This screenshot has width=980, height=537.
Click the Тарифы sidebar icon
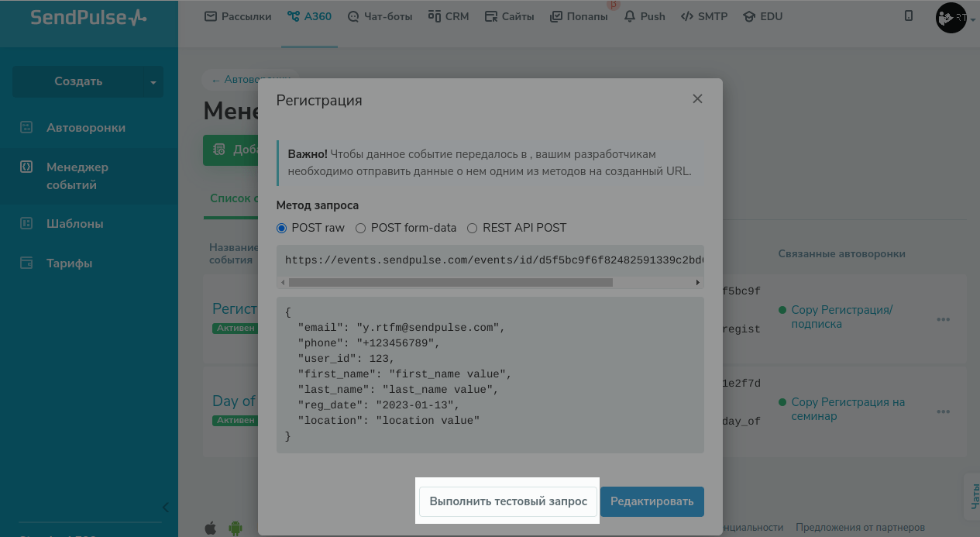click(26, 263)
